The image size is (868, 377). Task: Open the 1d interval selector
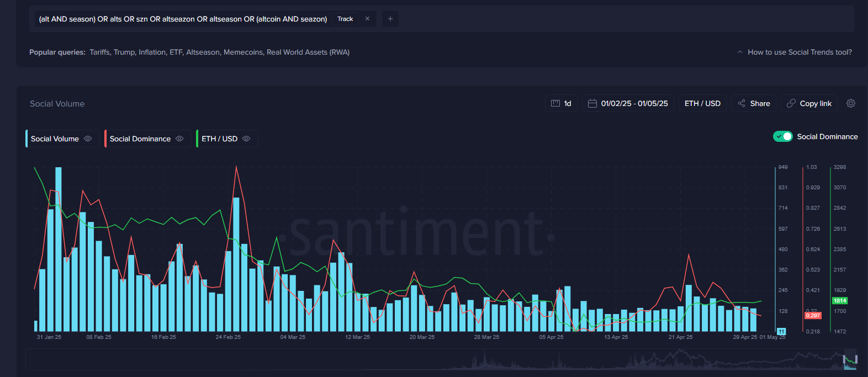coord(562,103)
